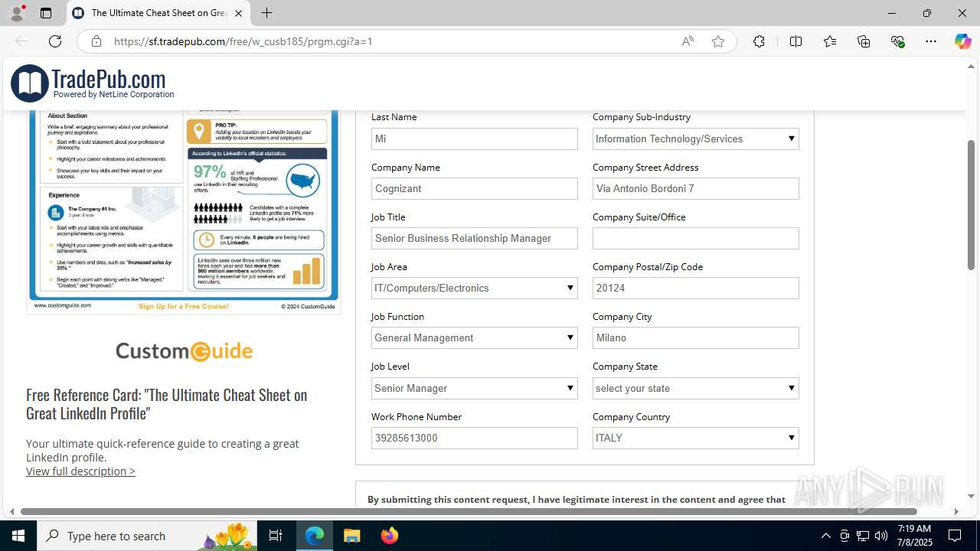This screenshot has width=980, height=551.
Task: Open Settings and more menu
Action: (x=931, y=41)
